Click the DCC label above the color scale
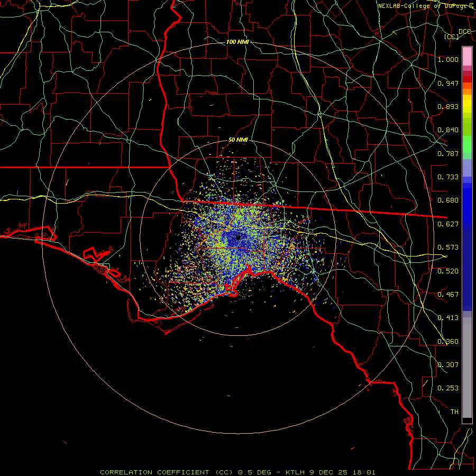476x476 pixels. tap(465, 32)
